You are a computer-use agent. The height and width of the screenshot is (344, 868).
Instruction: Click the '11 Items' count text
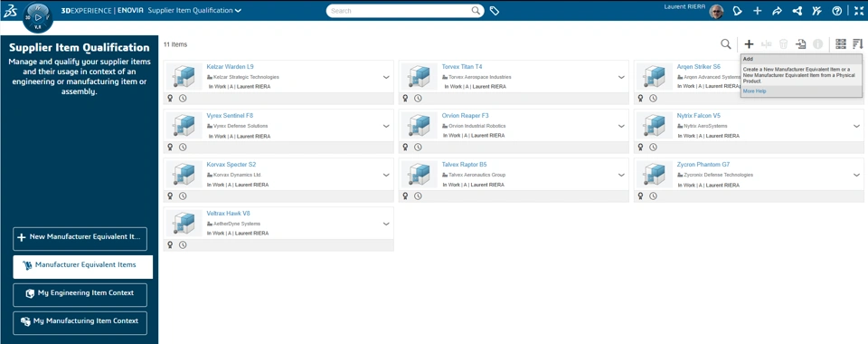pos(175,44)
